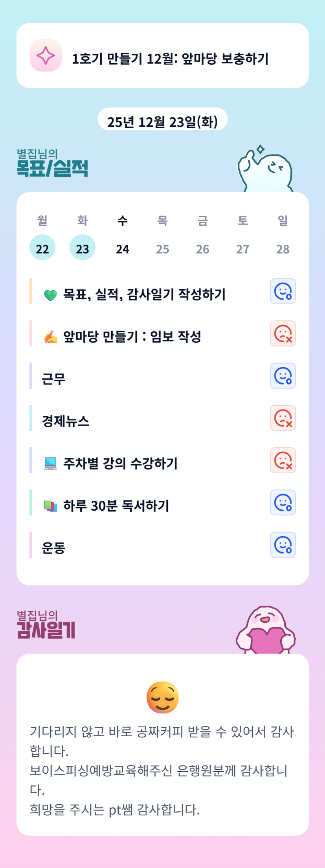Click the books icon beside 하루 30분 독서하기
The height and width of the screenshot is (868, 325).
pos(50,506)
